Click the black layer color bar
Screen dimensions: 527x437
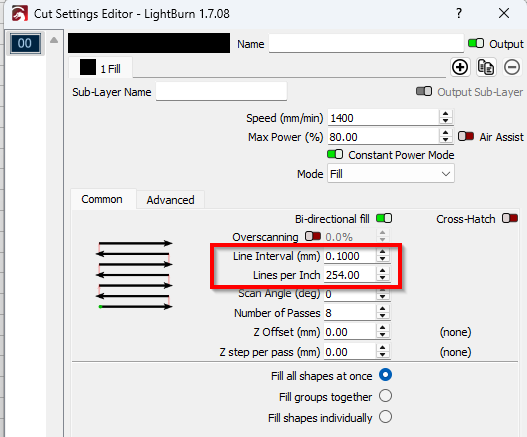(x=149, y=43)
